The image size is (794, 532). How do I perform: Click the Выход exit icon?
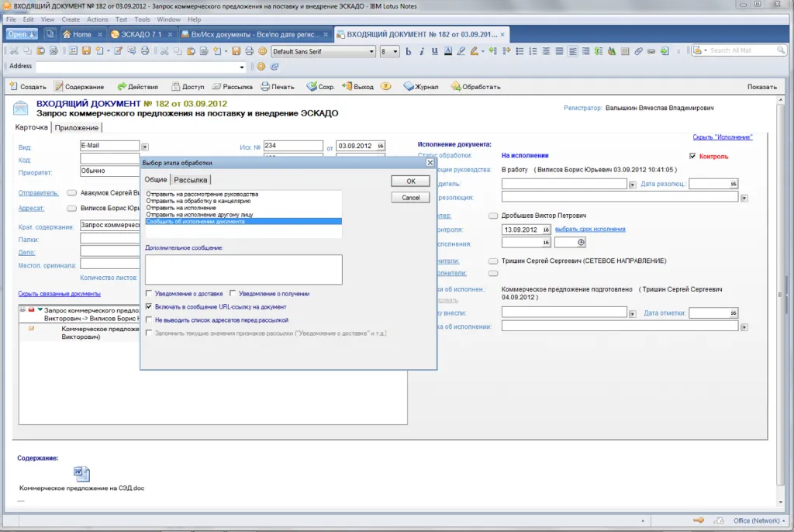pyautogui.click(x=347, y=87)
